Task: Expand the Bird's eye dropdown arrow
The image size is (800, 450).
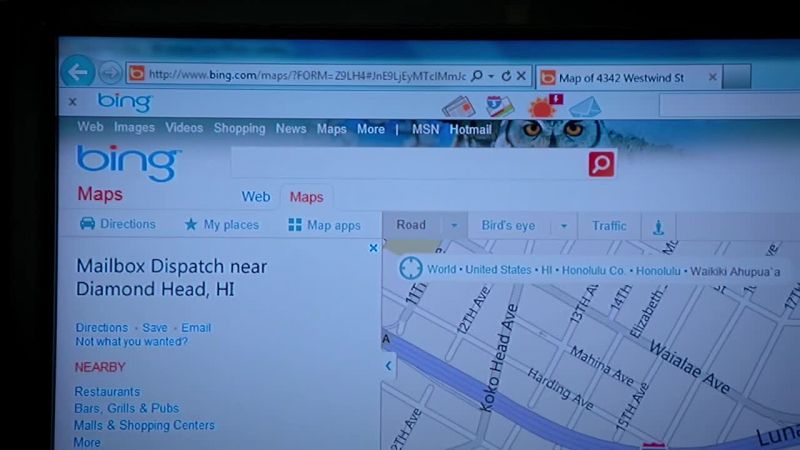Action: pos(564,226)
